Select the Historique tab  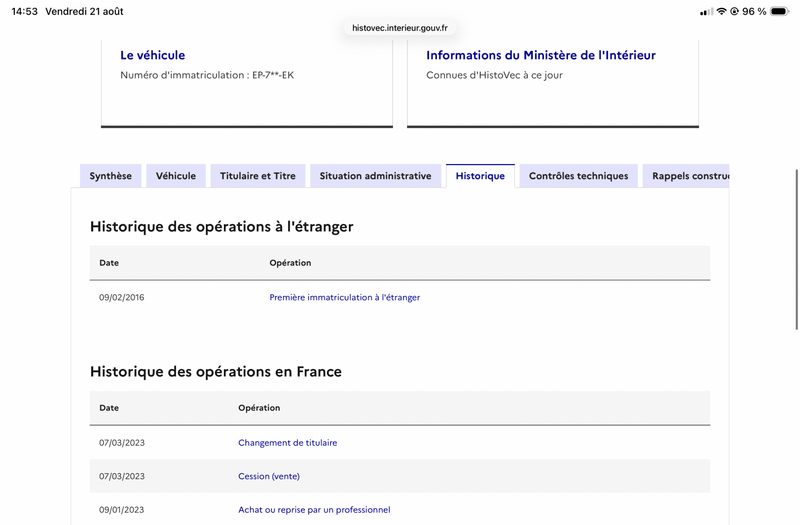[x=480, y=176]
